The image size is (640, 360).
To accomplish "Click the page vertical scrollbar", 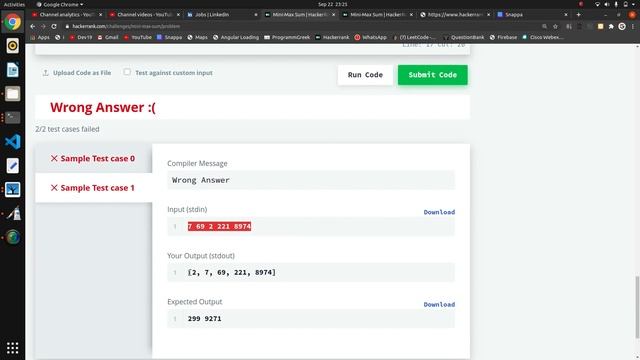I will [x=637, y=307].
